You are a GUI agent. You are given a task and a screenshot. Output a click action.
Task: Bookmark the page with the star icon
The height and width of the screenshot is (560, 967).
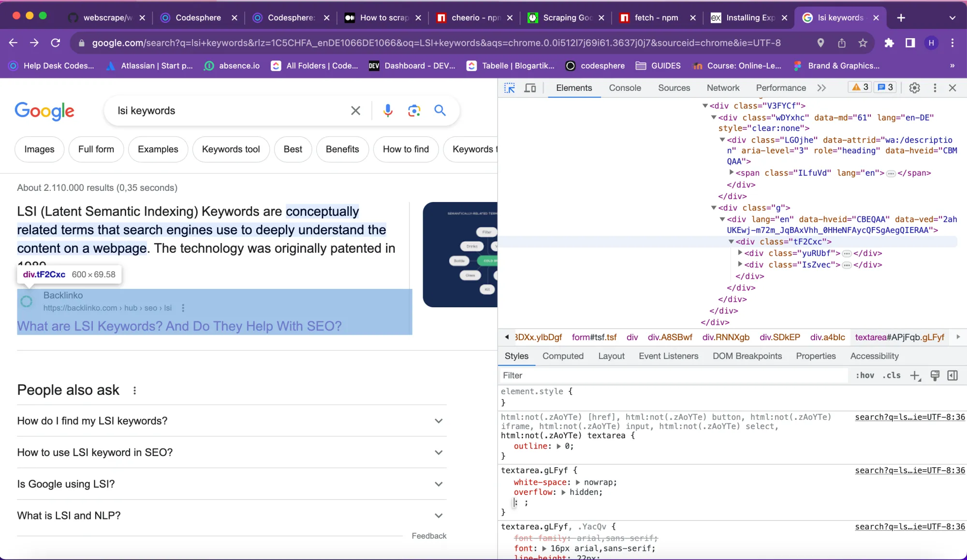(x=863, y=43)
